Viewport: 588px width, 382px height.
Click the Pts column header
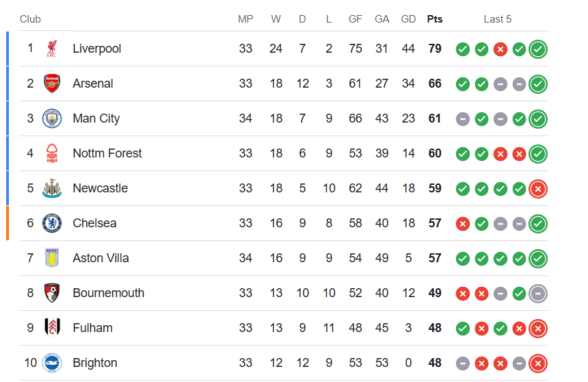point(435,19)
